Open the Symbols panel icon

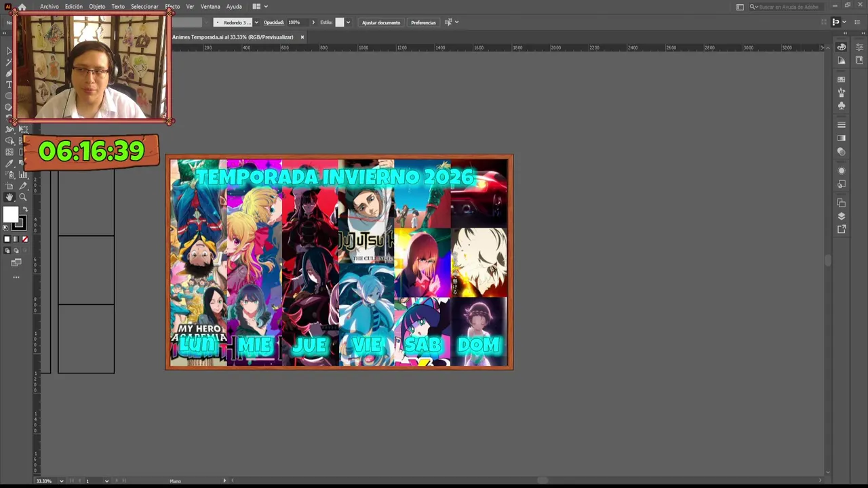coord(841,105)
